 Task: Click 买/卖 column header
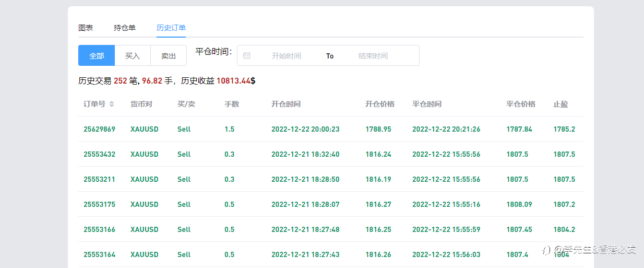186,104
